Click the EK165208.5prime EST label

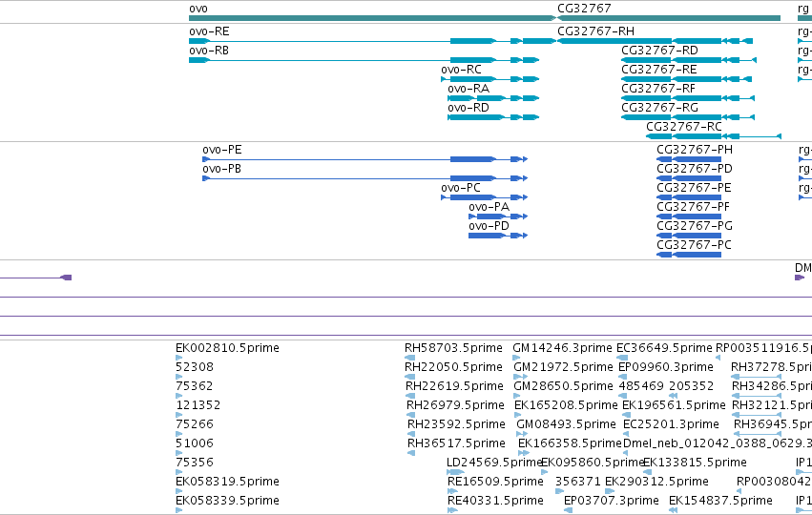click(566, 405)
